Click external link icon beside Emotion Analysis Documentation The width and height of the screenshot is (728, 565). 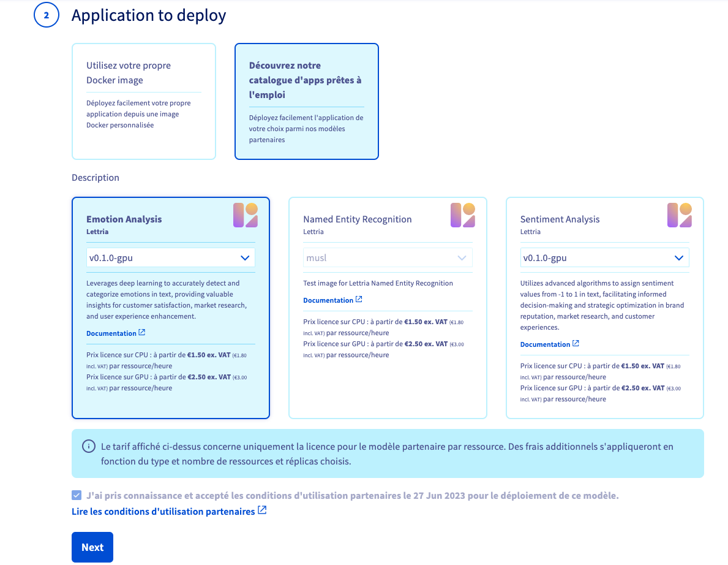coord(142,333)
